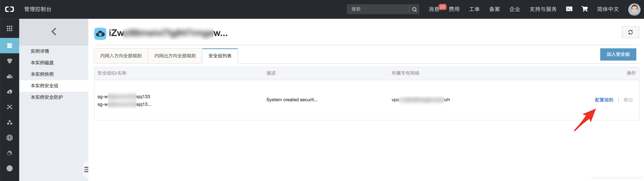This screenshot has width=644, height=181.
Task: Click the System created securit... description
Action: tap(292, 100)
